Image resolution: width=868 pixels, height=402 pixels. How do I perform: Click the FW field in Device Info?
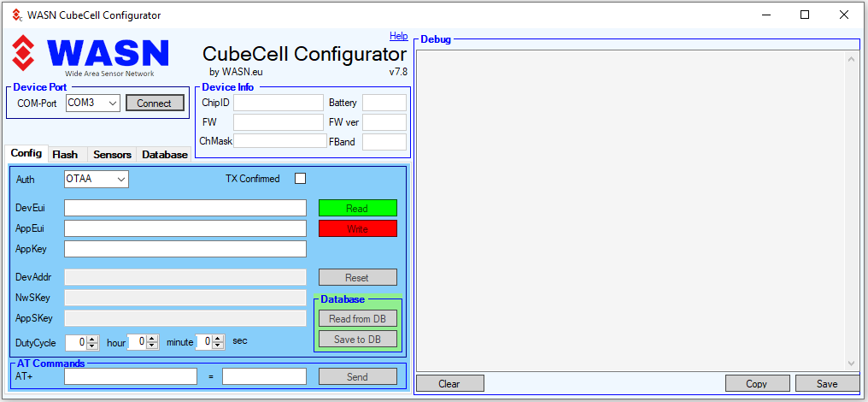[278, 122]
